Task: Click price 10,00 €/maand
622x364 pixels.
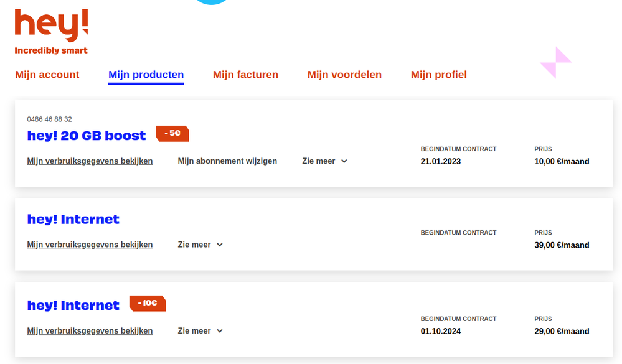Action: (x=562, y=161)
